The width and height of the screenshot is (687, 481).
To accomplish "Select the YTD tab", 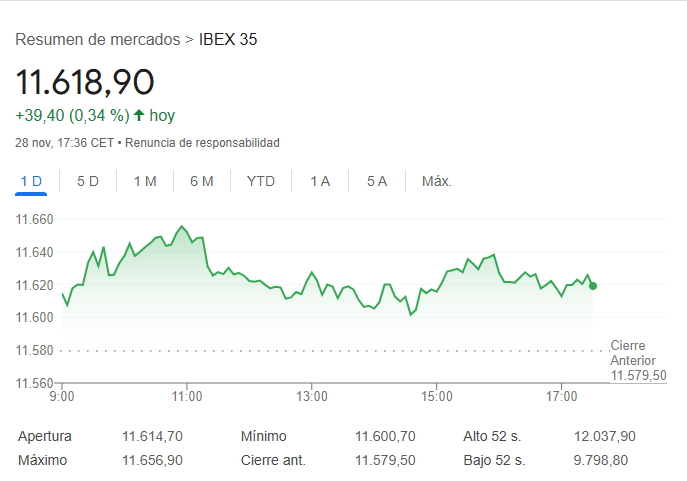I will coord(261,181).
